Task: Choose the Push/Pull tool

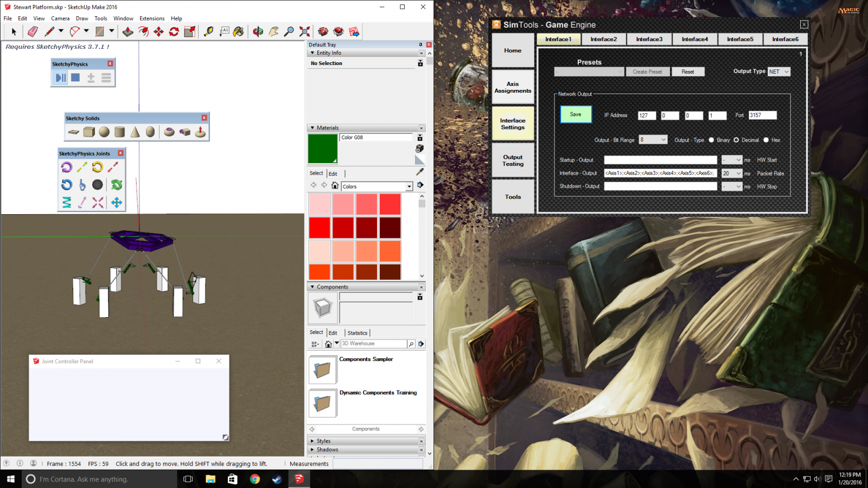Action: coord(128,31)
